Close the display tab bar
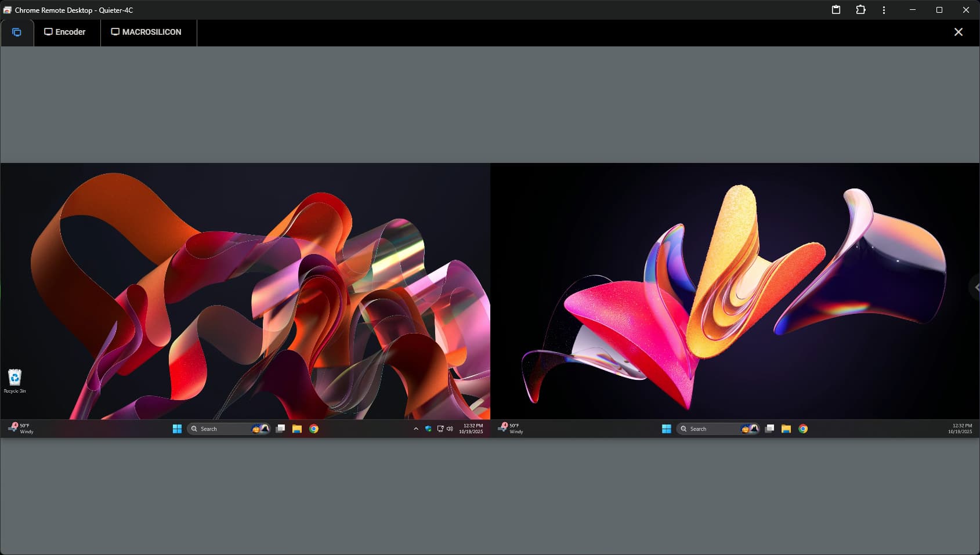This screenshot has width=980, height=555. point(958,32)
